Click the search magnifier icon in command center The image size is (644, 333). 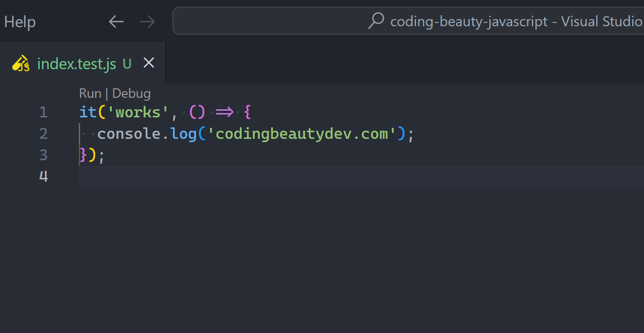tap(376, 21)
